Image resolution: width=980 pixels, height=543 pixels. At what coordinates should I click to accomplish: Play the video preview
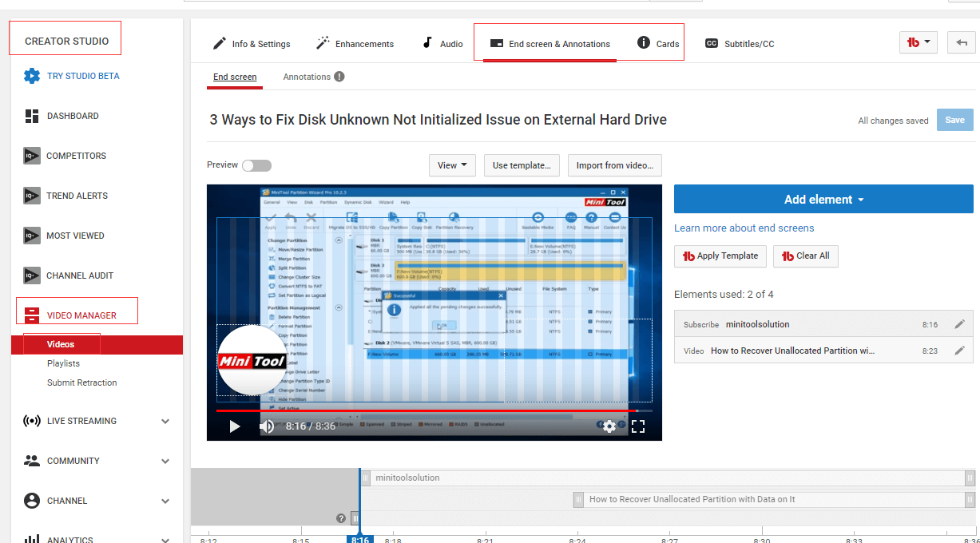tap(234, 426)
